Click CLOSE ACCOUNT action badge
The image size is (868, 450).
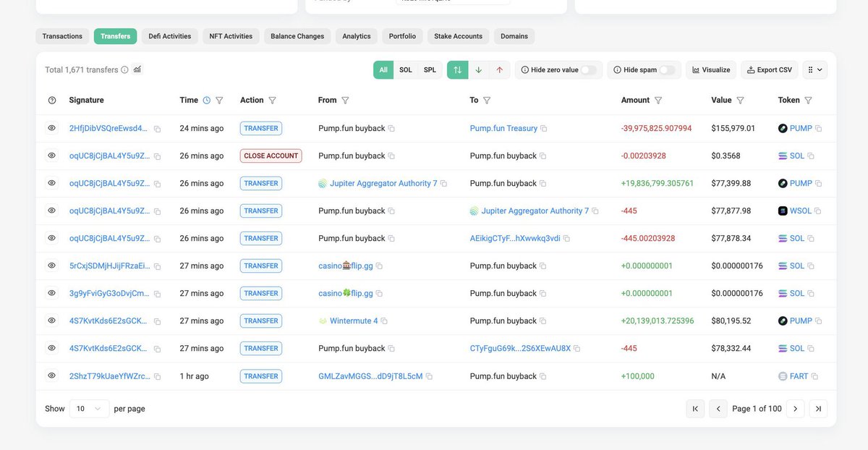point(271,156)
